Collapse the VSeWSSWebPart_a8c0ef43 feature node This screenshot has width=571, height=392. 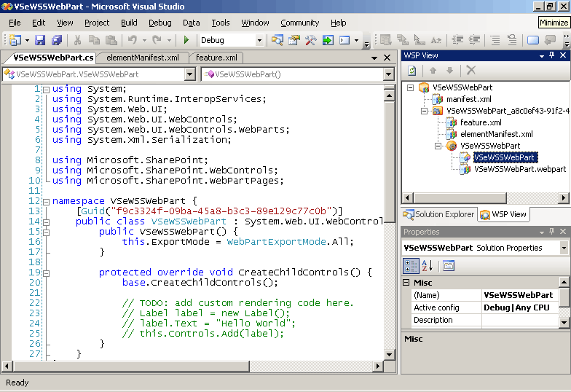coord(424,111)
